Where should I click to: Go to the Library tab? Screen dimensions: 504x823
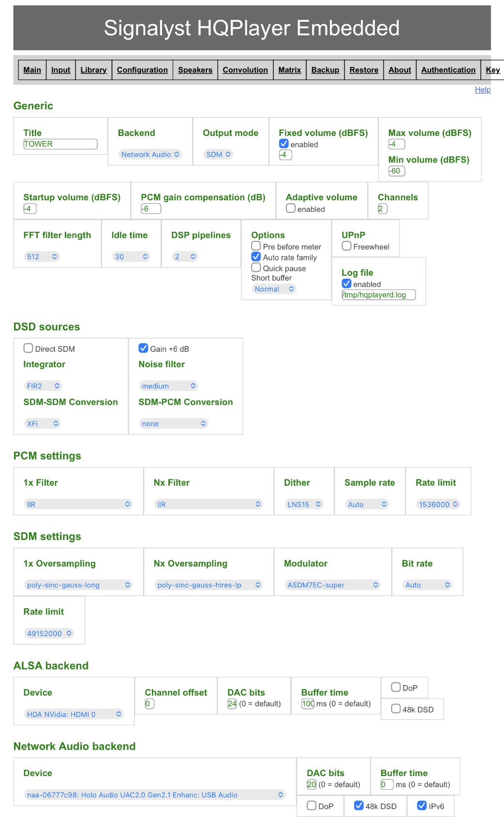(94, 70)
